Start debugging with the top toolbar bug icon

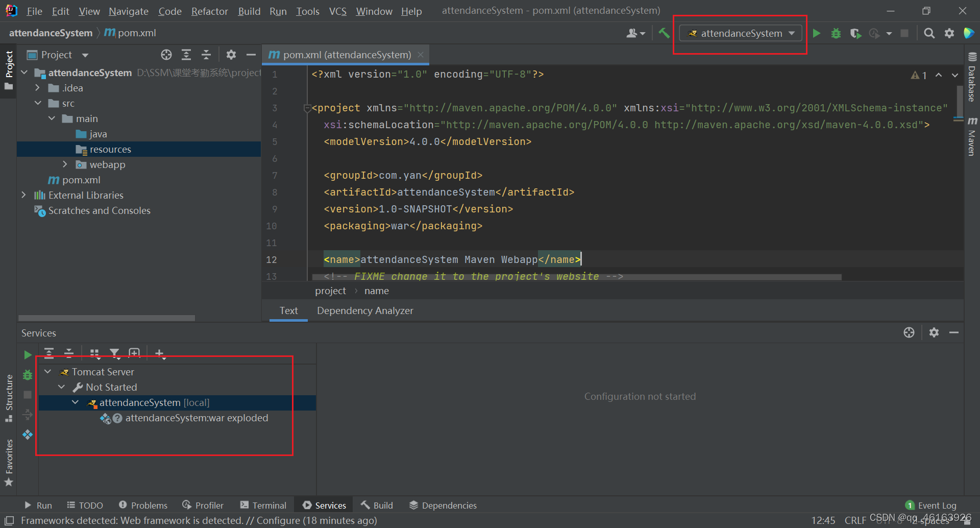point(836,33)
